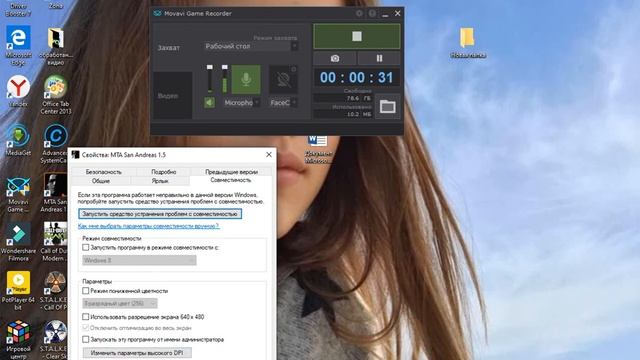Screen dimensions: 640x360
Task: Open the output folder icon in Movavi
Action: tap(387, 107)
